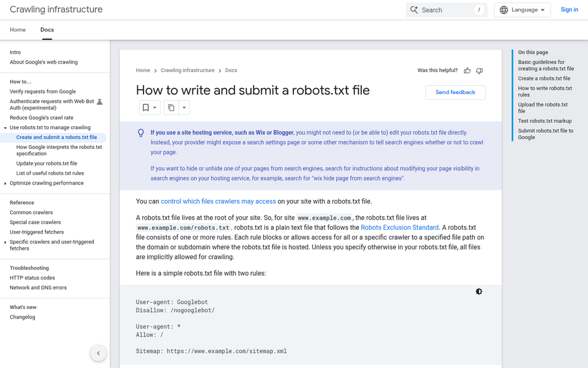Open Reduce Google's crawl rate
The image size is (588, 368).
42,117
